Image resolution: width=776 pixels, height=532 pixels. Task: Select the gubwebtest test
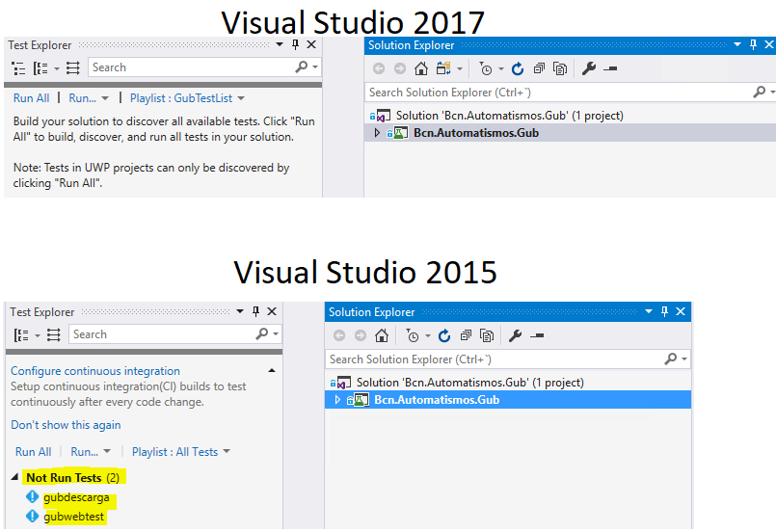click(73, 517)
